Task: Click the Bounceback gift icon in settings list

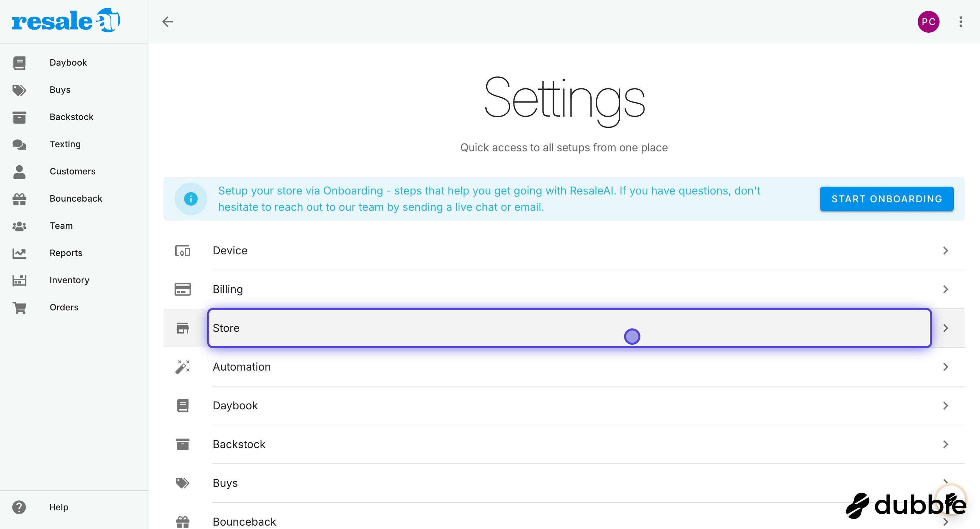Action: coord(183,522)
